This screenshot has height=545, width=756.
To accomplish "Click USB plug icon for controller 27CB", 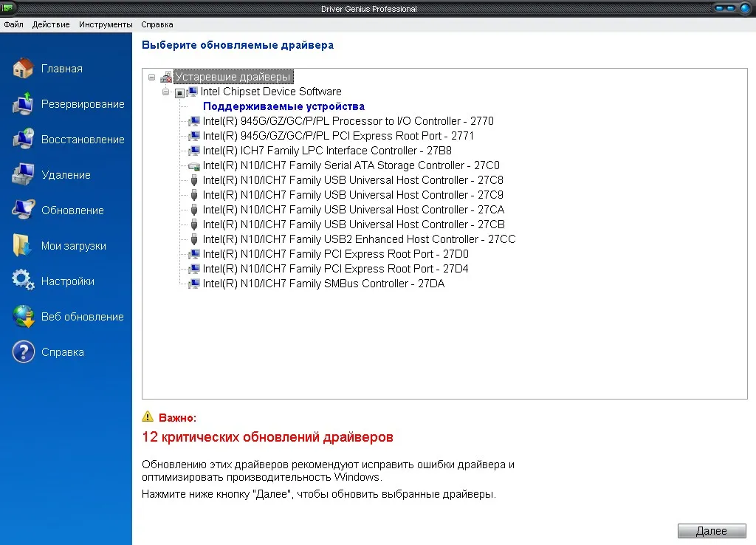I will (x=194, y=224).
